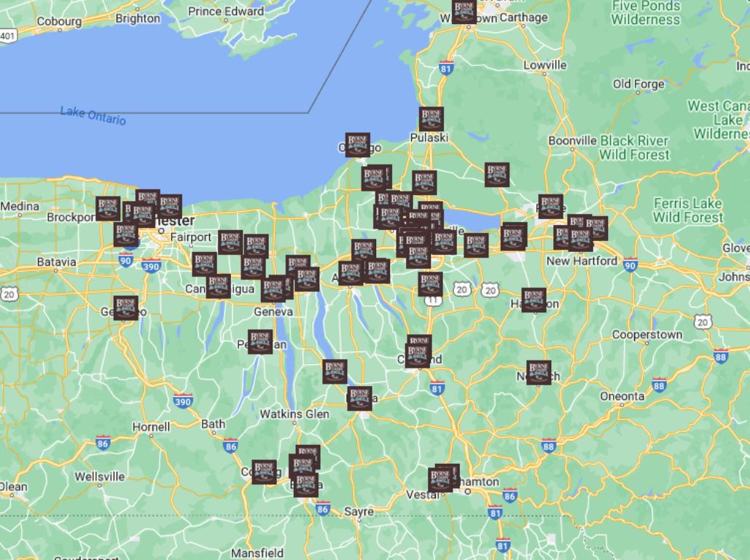This screenshot has width=750, height=560.
Task: Click the Mansfield town label
Action: click(259, 553)
